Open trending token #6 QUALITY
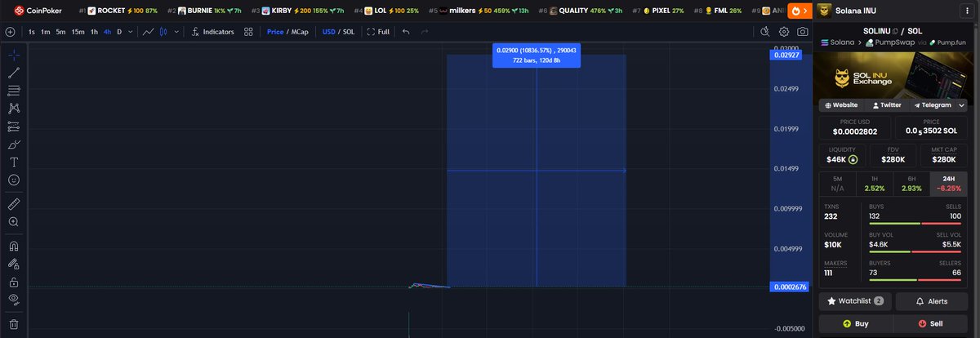This screenshot has height=338, width=980. pos(581,11)
